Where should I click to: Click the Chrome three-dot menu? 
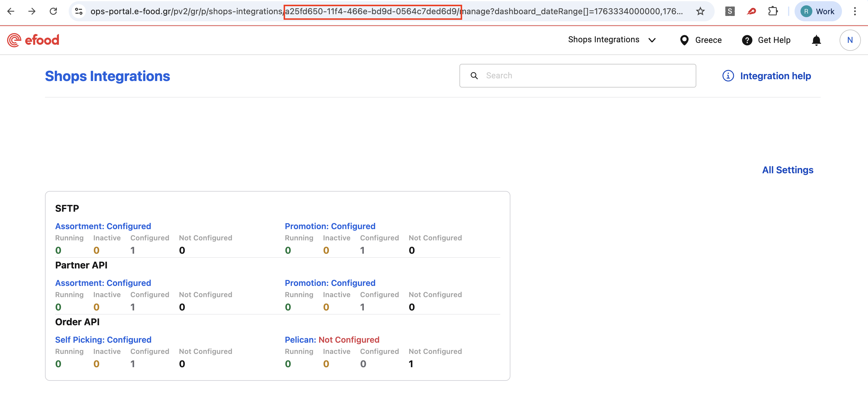click(855, 12)
